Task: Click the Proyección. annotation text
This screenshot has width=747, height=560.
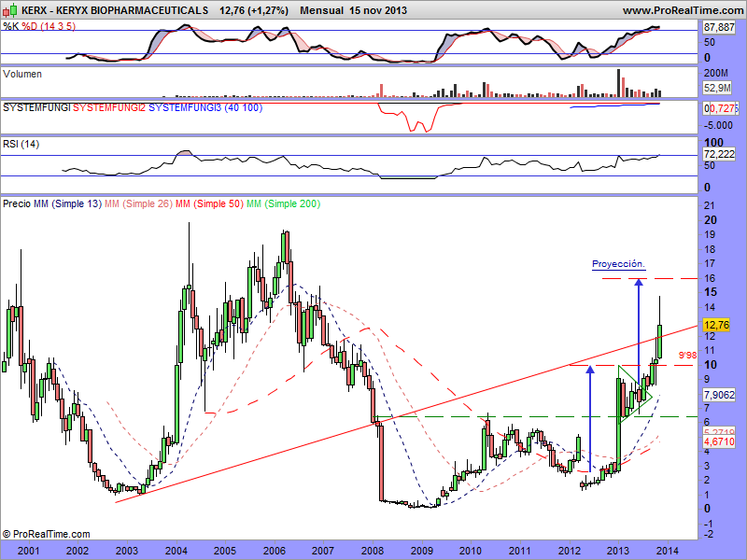Action: coord(618,264)
